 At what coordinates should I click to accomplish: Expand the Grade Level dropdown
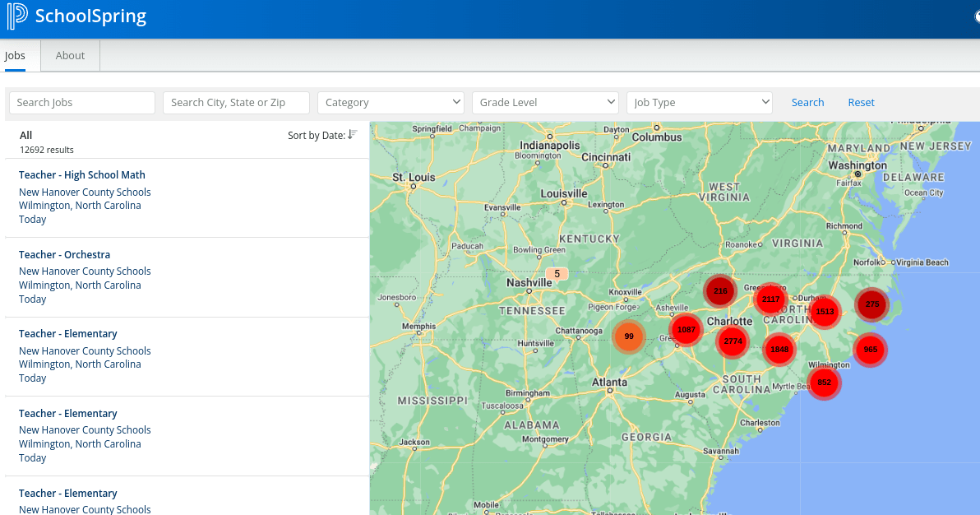pyautogui.click(x=545, y=103)
